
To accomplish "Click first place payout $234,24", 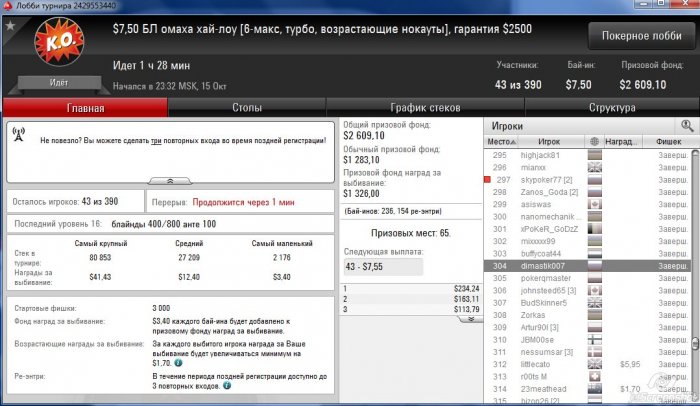I will click(467, 289).
